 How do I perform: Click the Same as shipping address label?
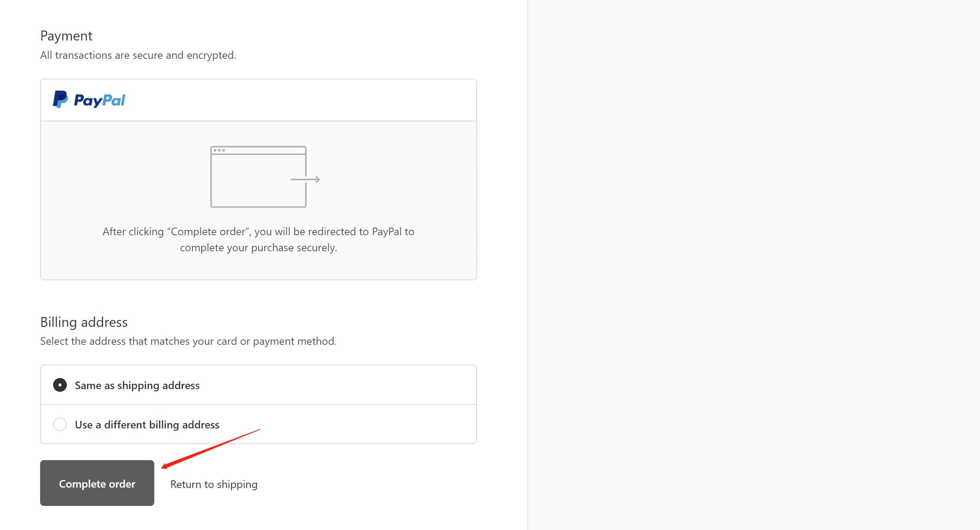137,385
